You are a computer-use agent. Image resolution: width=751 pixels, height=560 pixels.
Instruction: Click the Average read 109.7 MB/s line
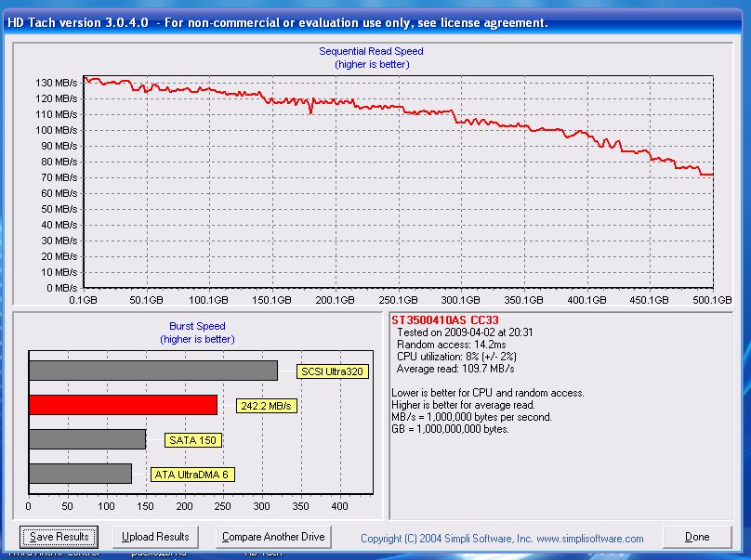pyautogui.click(x=455, y=369)
